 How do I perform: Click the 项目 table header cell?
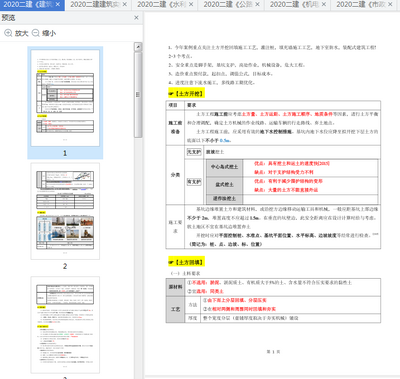click(175, 105)
